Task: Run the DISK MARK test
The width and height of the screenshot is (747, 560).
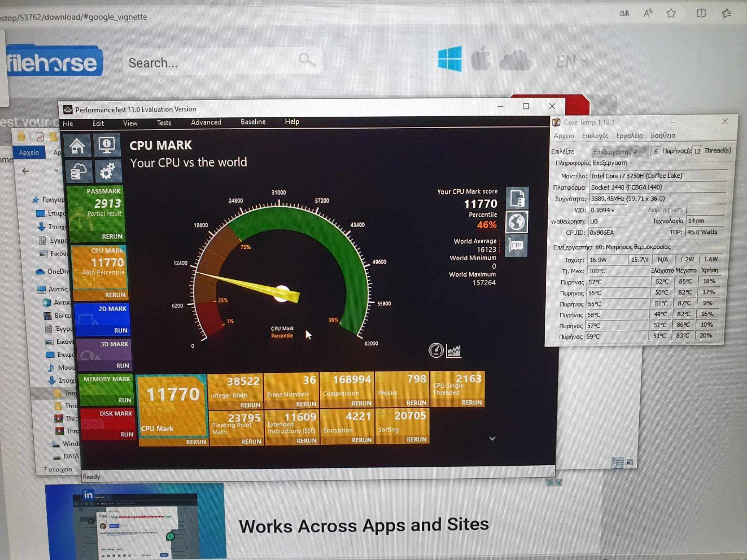Action: pyautogui.click(x=127, y=435)
